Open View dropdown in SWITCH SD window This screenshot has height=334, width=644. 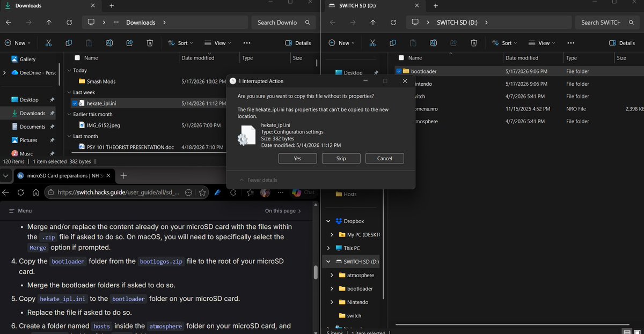pyautogui.click(x=542, y=43)
